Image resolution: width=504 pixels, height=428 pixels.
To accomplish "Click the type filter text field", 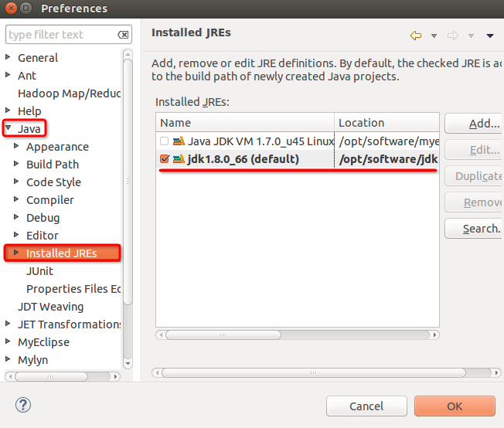I will pos(60,35).
